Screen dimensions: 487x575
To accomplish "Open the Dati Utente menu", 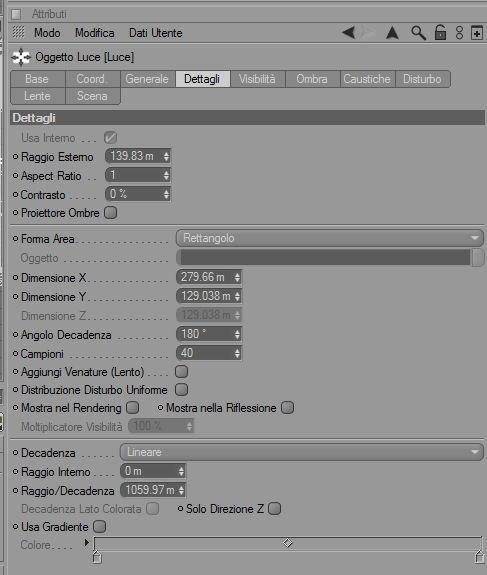I will 155,33.
